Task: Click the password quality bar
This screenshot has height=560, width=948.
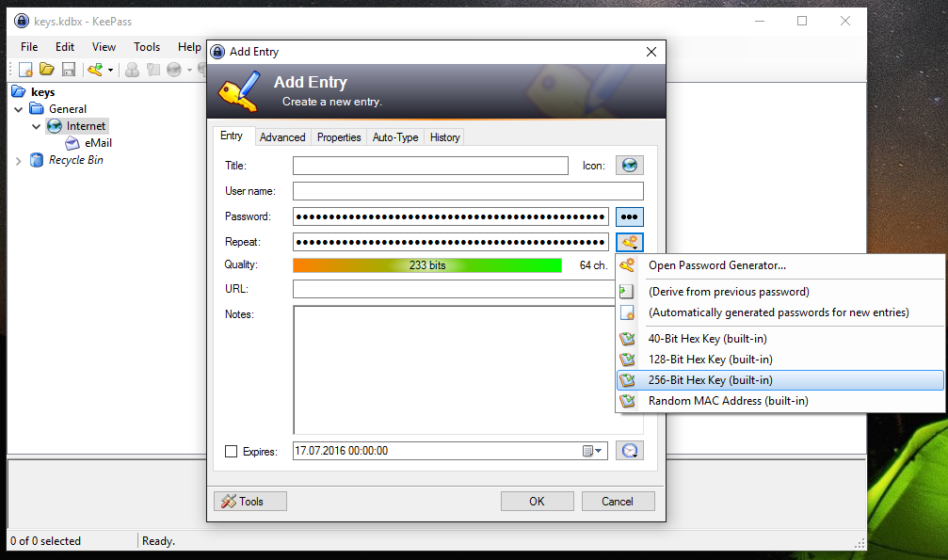Action: pyautogui.click(x=426, y=265)
